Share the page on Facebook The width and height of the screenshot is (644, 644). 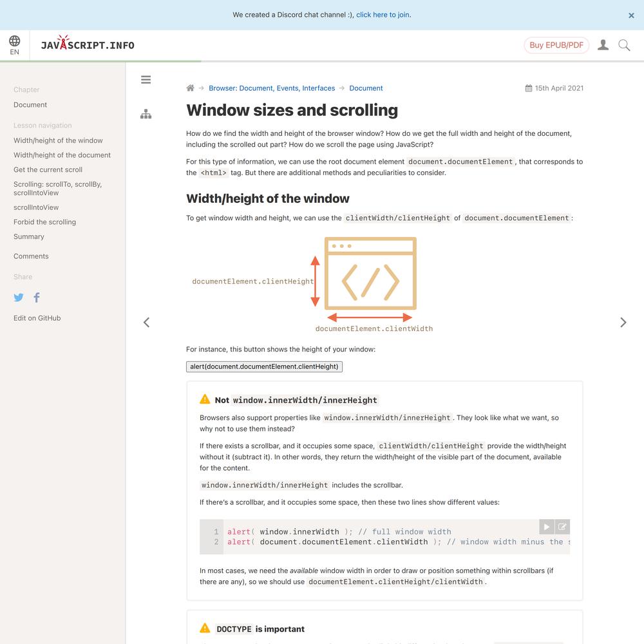click(37, 298)
